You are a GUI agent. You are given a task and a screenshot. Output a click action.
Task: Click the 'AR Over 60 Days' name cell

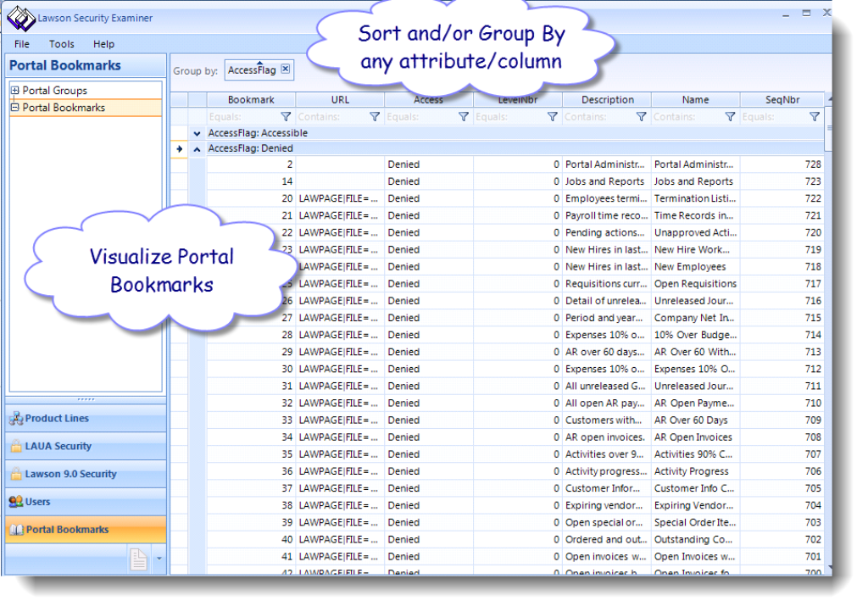point(696,420)
